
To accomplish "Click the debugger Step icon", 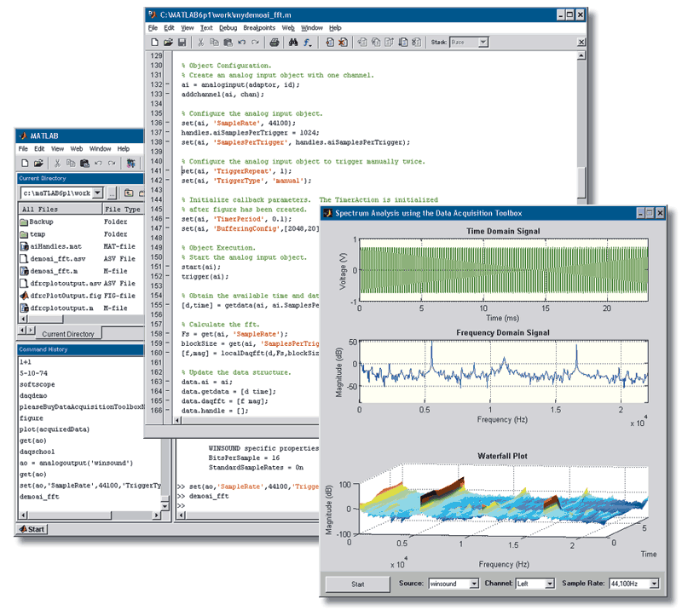I will tap(361, 42).
